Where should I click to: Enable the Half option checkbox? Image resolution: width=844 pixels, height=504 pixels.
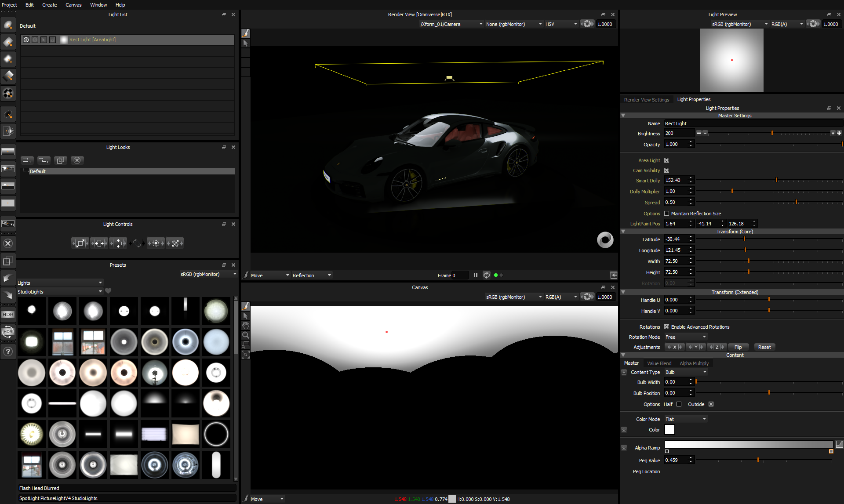coord(679,404)
